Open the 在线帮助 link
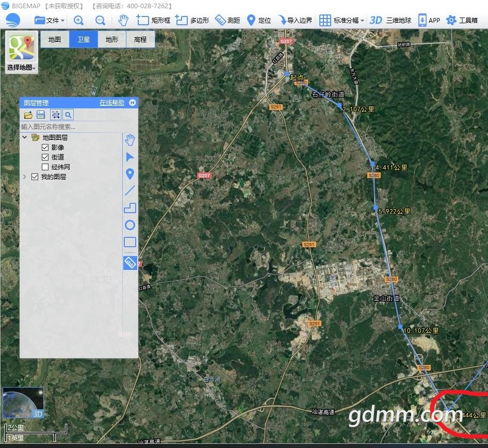Image resolution: width=488 pixels, height=448 pixels. click(111, 103)
